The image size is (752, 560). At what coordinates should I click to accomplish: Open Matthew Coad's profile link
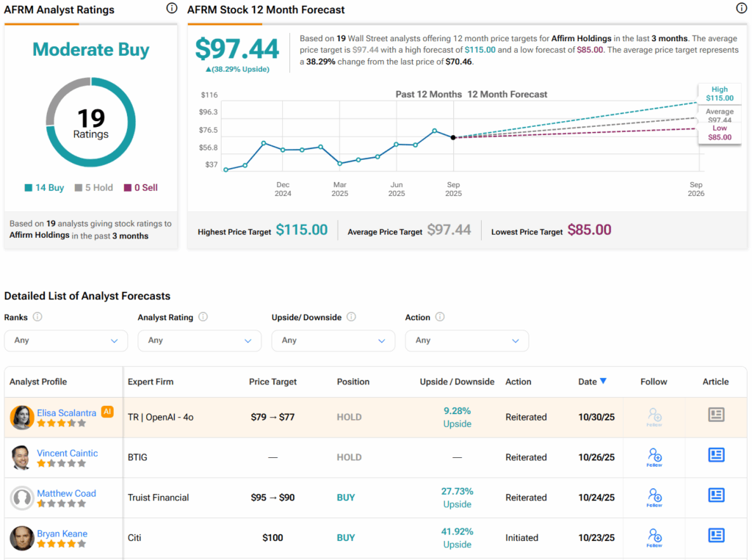[x=66, y=493]
